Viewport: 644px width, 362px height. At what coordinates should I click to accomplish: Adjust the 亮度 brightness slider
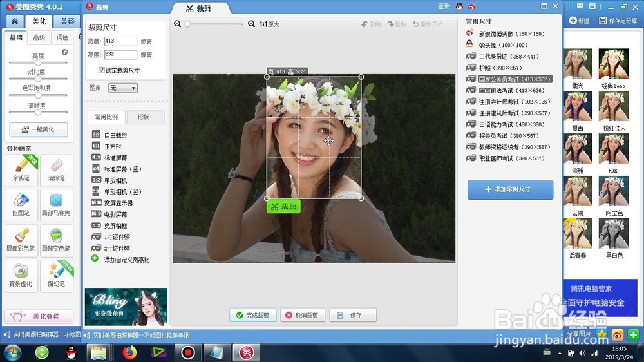click(38, 63)
